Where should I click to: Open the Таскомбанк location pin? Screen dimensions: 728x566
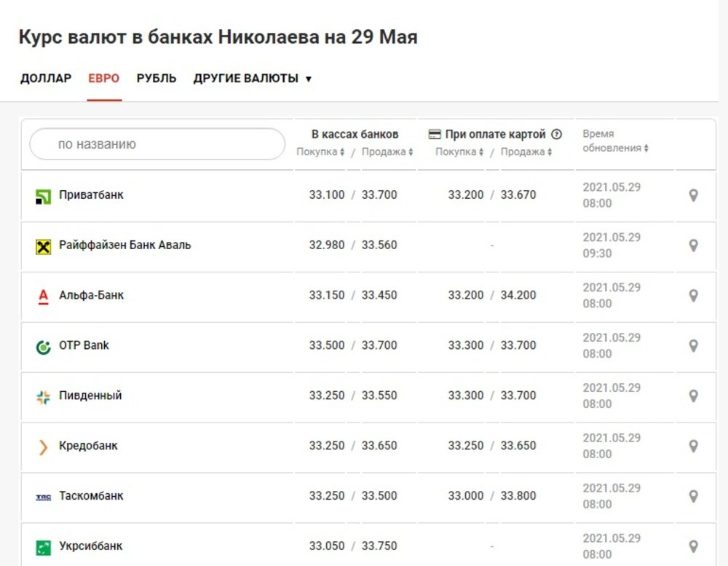[693, 496]
